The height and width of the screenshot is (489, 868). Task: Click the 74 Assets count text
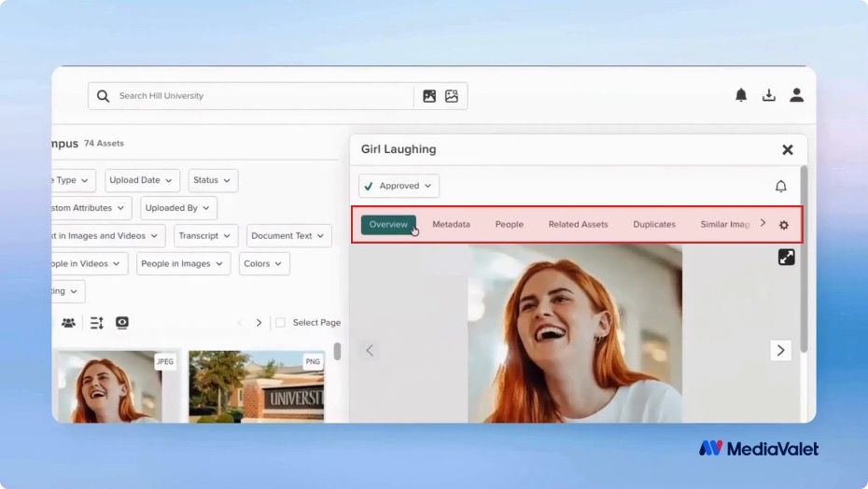(x=105, y=144)
